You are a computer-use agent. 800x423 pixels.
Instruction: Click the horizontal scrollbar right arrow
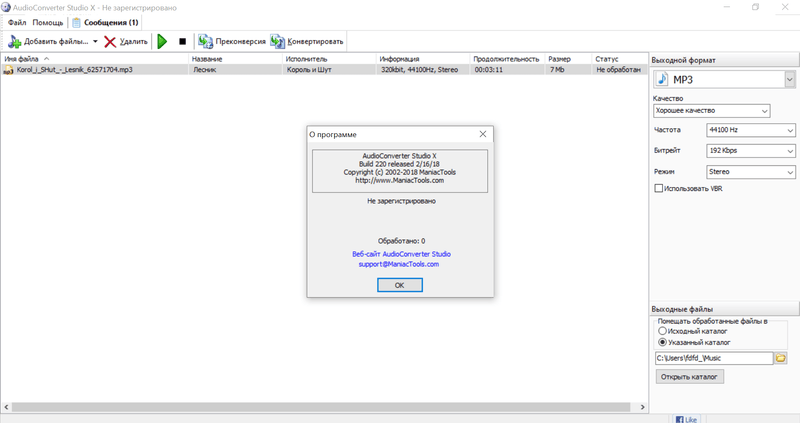coord(642,407)
